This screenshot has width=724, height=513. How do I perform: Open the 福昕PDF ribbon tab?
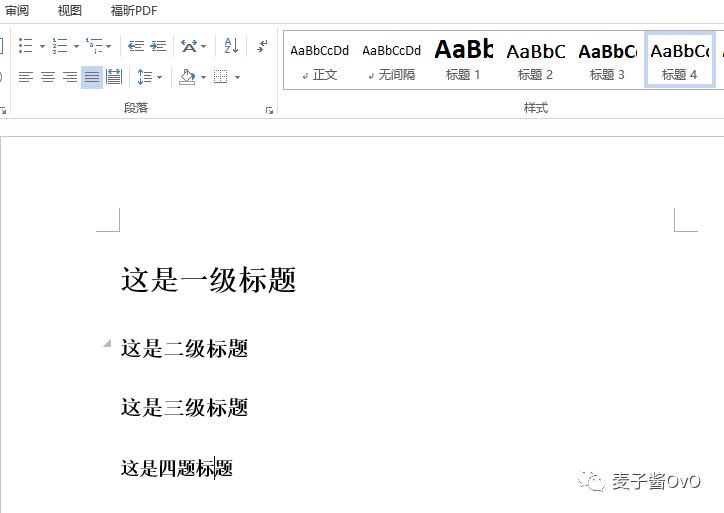[134, 10]
